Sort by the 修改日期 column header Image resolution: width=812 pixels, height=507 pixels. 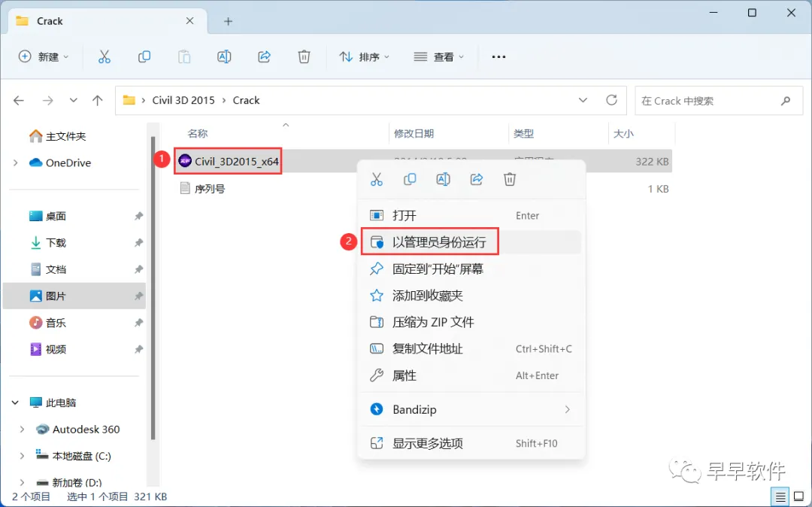[414, 134]
